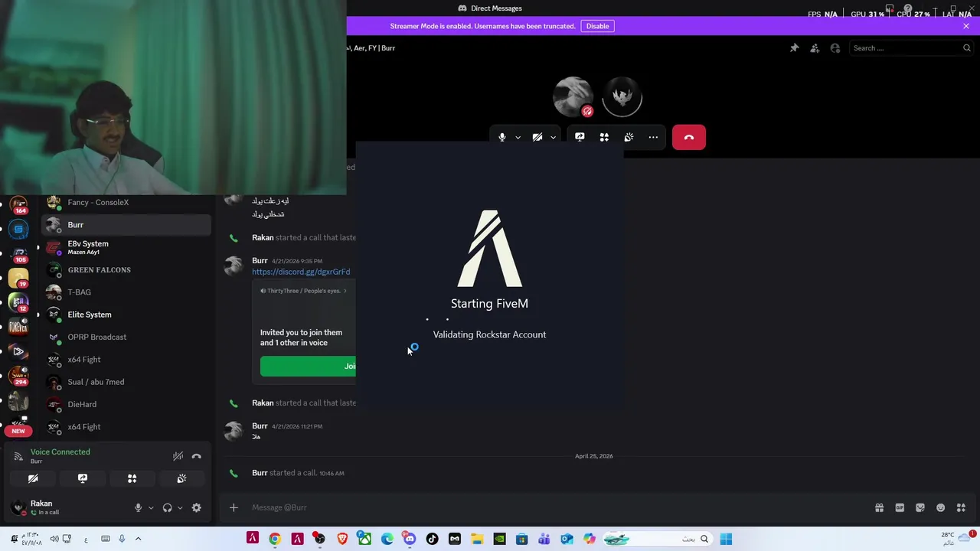The height and width of the screenshot is (551, 980).
Task: Open GREEN FALCONS conversation
Action: (126, 270)
